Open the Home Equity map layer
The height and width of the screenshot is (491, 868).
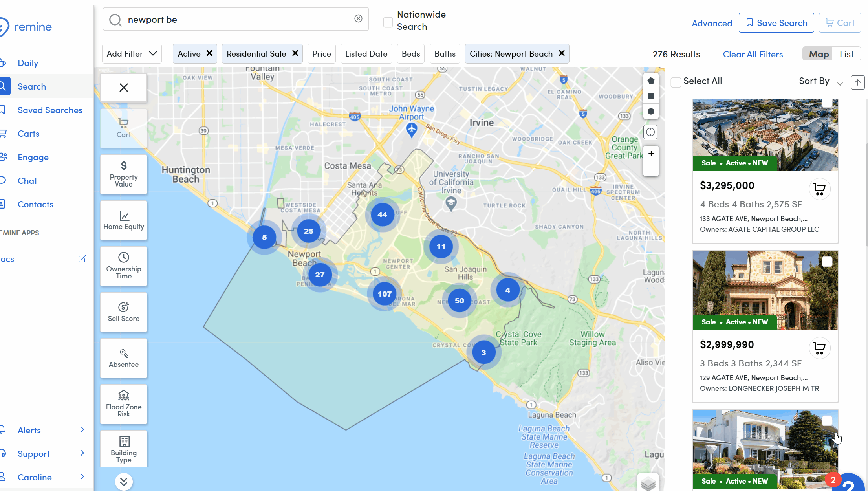coord(124,220)
